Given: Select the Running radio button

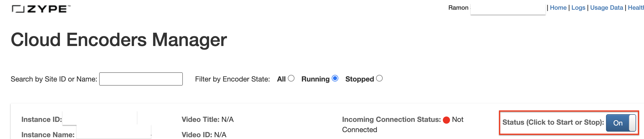Looking at the screenshot, I should pyautogui.click(x=335, y=78).
